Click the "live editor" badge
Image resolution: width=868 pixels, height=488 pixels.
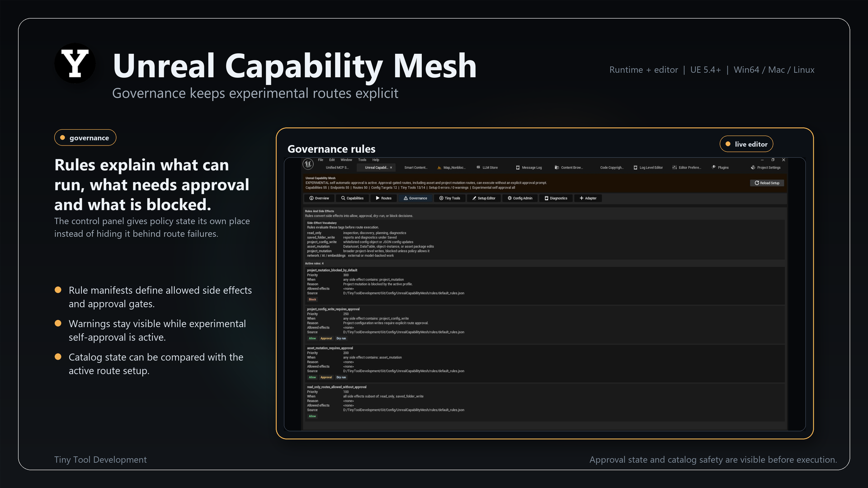pos(746,144)
